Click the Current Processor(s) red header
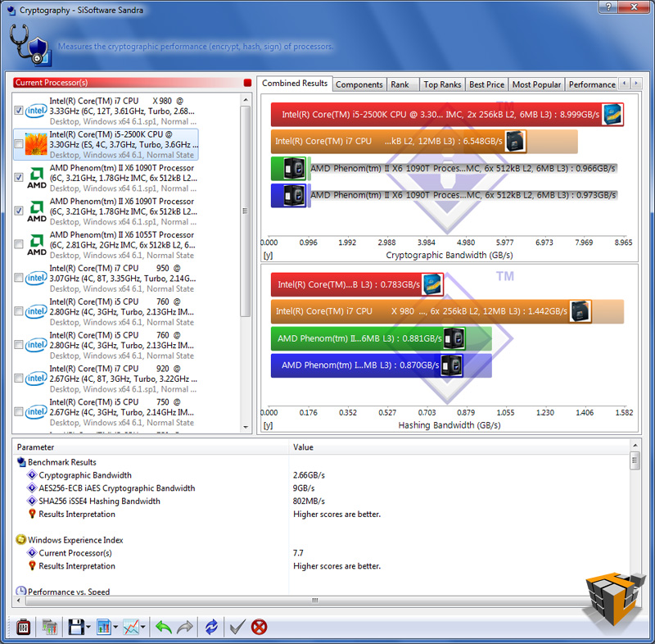Screen dimensions: 655x644 point(128,83)
